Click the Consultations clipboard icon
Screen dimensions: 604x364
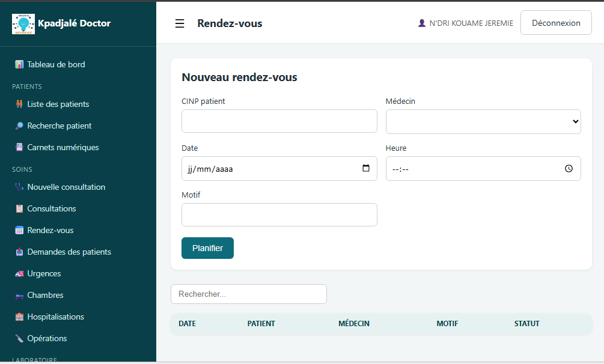tap(19, 208)
